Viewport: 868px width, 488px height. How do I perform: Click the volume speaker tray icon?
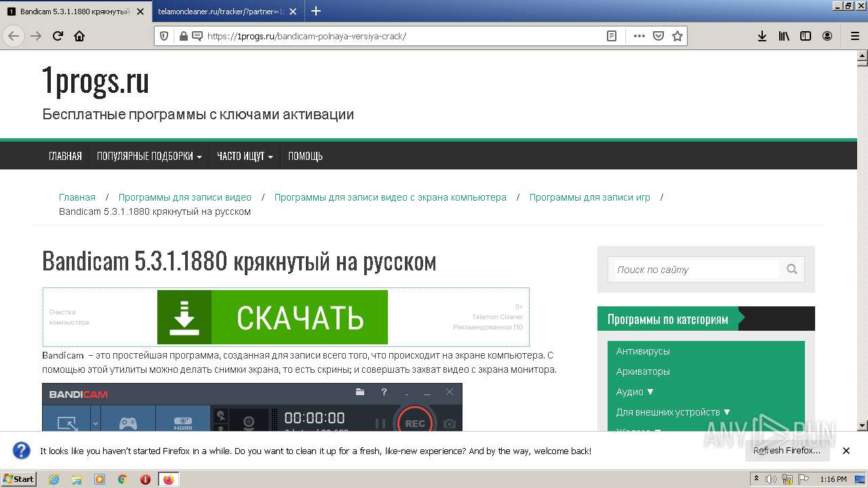[x=771, y=479]
